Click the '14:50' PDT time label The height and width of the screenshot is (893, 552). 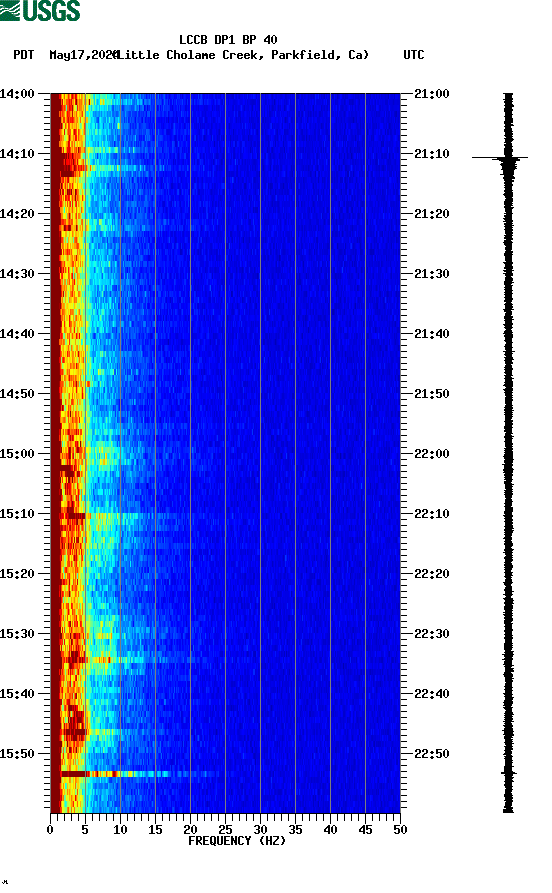(x=17, y=394)
